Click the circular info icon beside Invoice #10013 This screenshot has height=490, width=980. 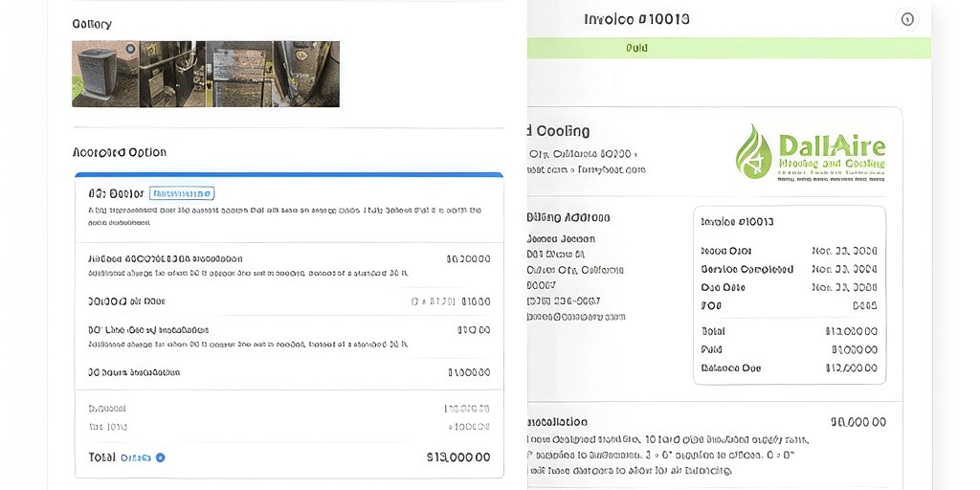coord(907,19)
